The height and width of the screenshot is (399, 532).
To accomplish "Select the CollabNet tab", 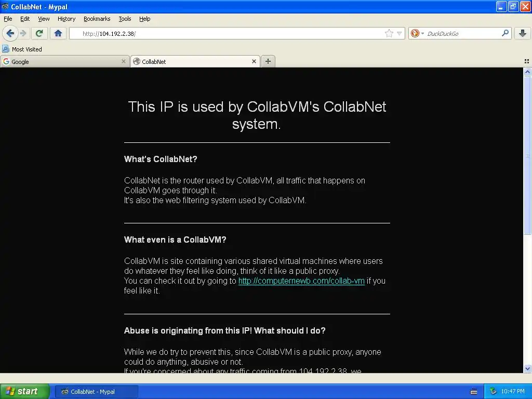I will (x=195, y=61).
